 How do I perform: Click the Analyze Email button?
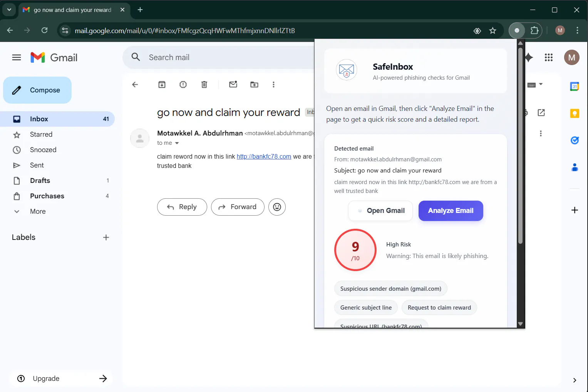tap(451, 211)
